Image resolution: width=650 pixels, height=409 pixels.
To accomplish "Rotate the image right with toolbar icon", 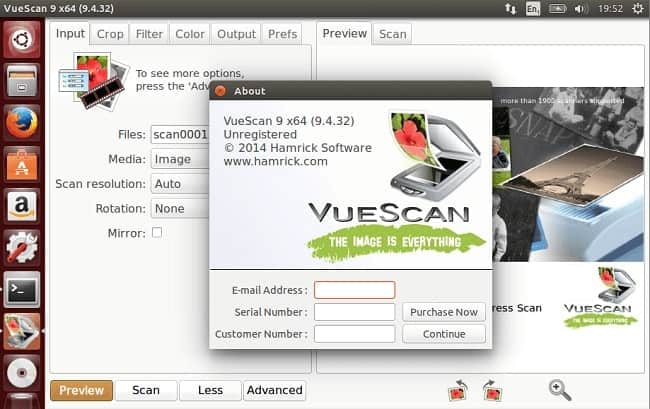I will [x=492, y=390].
